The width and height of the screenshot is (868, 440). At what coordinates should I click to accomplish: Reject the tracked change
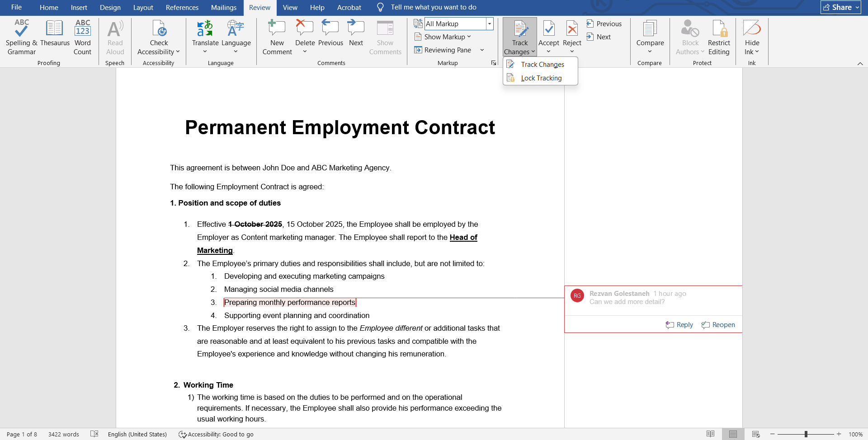pyautogui.click(x=572, y=33)
